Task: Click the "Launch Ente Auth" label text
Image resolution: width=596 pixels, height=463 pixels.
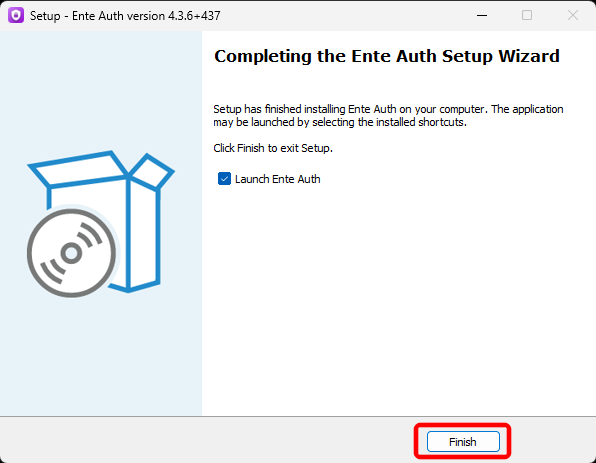Action: 277,179
